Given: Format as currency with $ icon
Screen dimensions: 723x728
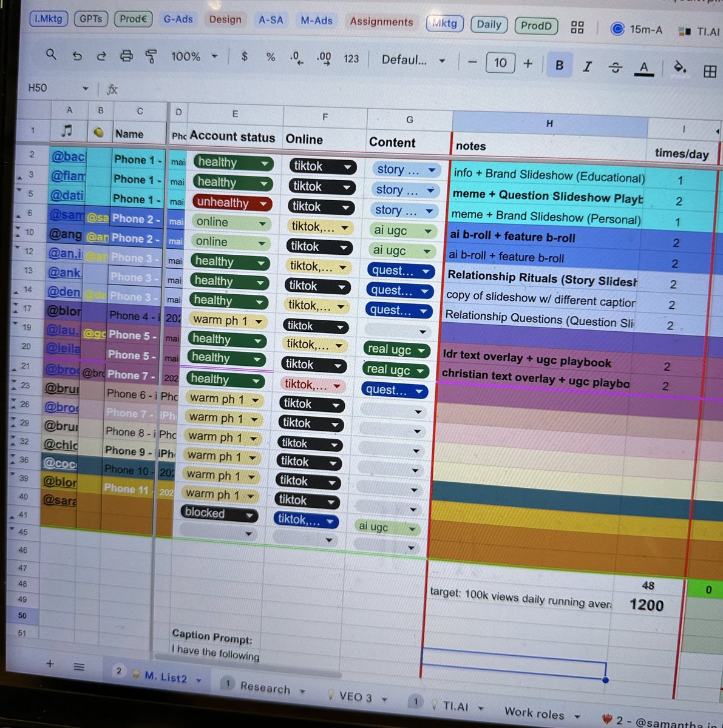Looking at the screenshot, I should pyautogui.click(x=244, y=56).
